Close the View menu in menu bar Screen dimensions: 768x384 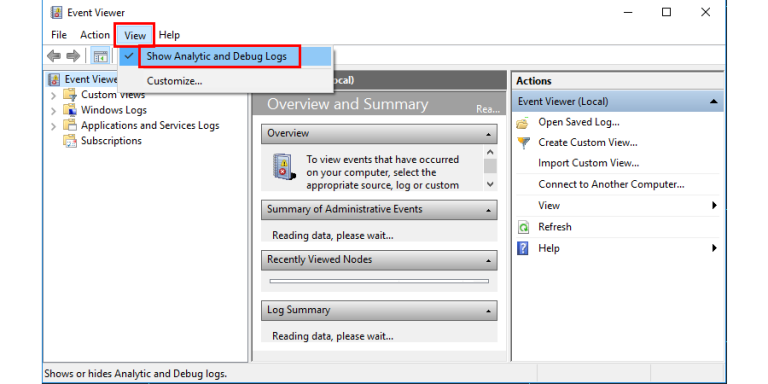point(135,35)
